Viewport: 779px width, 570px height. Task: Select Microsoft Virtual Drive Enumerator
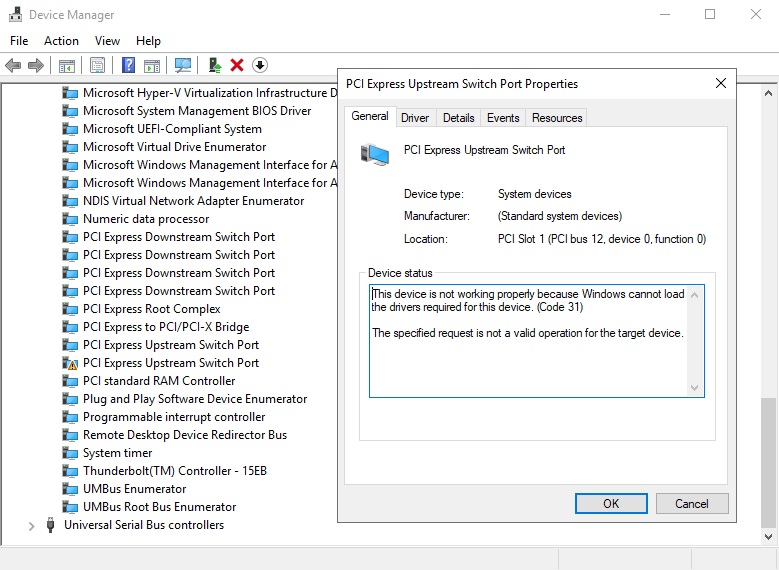(x=174, y=147)
